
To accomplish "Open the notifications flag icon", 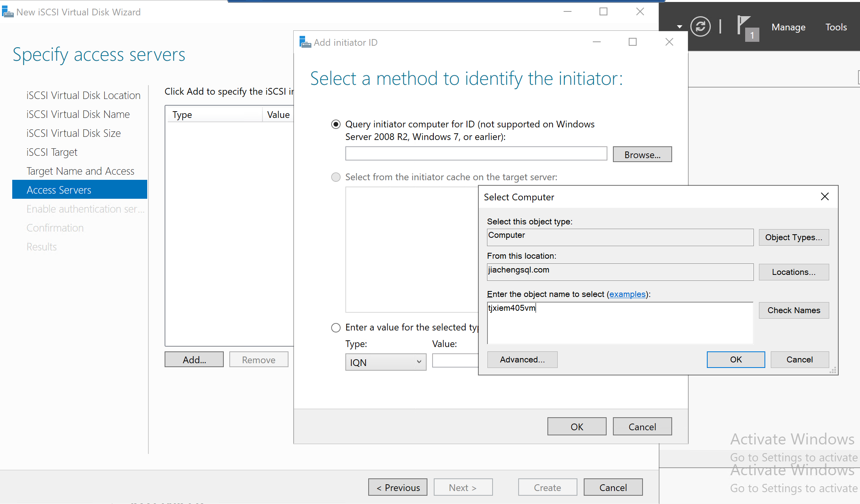I will [744, 26].
